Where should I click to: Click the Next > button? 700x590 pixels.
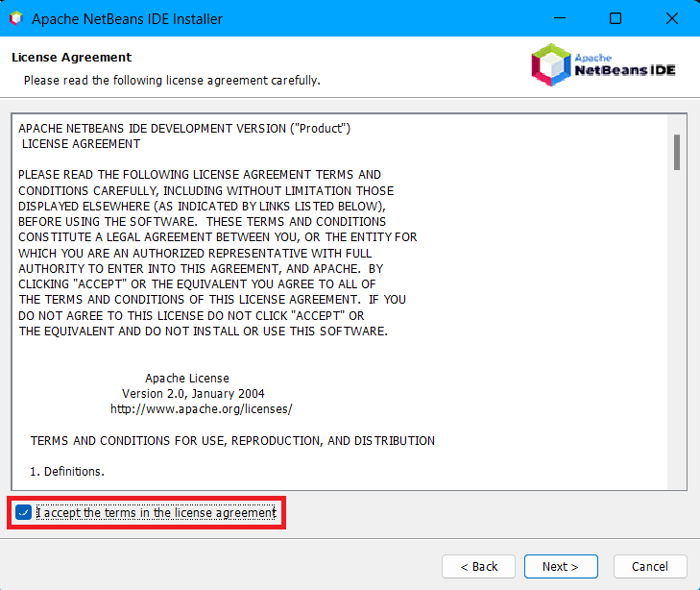(561, 566)
